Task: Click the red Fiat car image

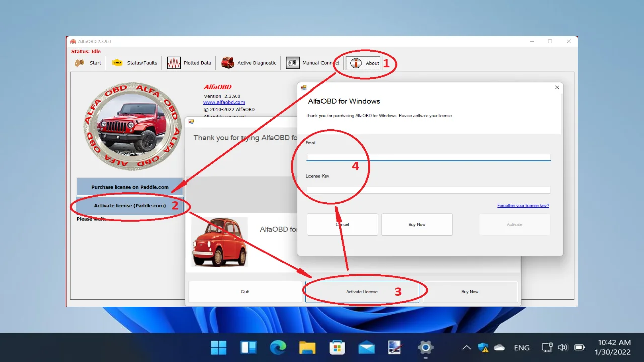Action: (219, 242)
